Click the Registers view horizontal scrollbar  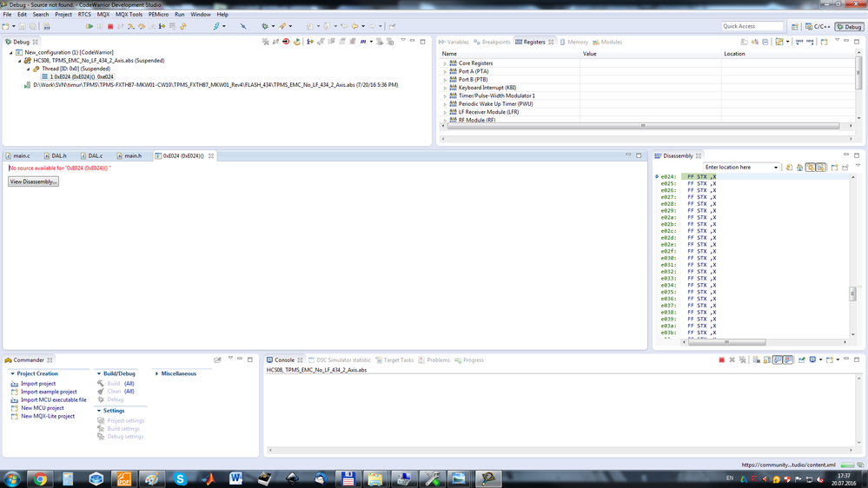coord(643,126)
